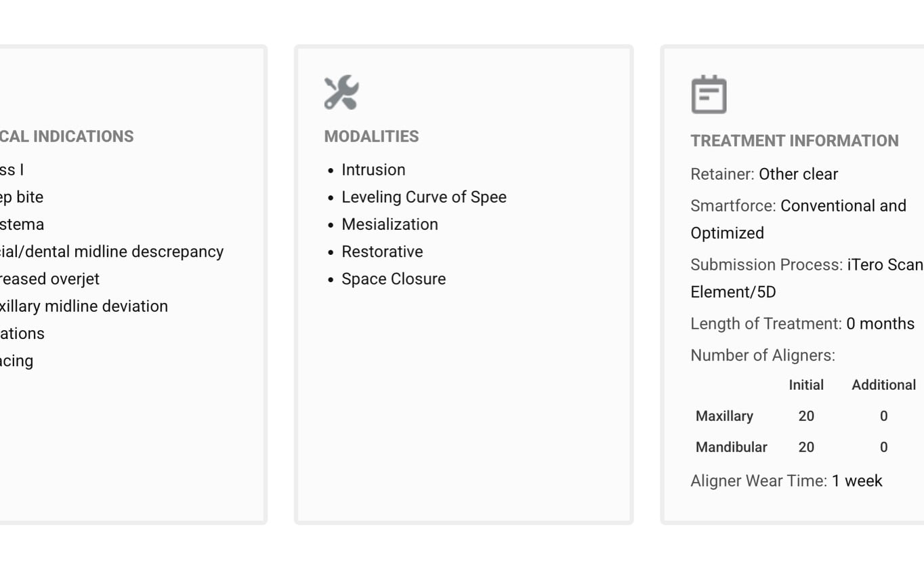This screenshot has height=566, width=924.
Task: Click Smartforce Conventional and Optimized text
Action: 798,219
